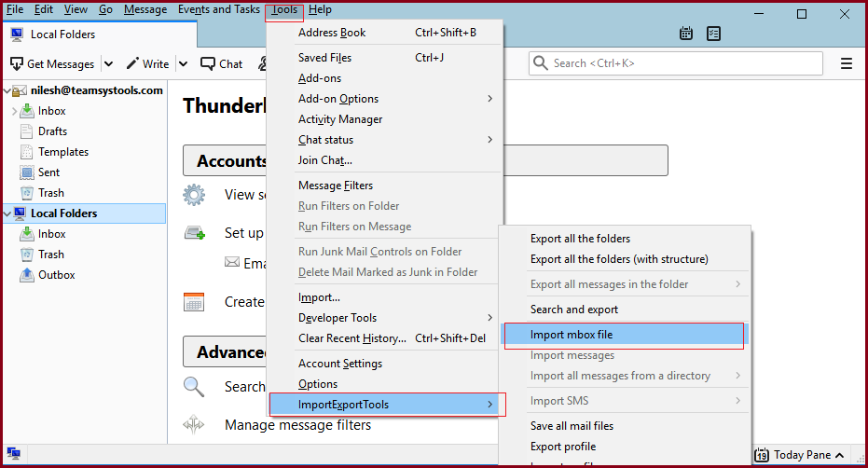Screen dimensions: 868x468
Task: Click the Create calendar icon
Action: (194, 302)
